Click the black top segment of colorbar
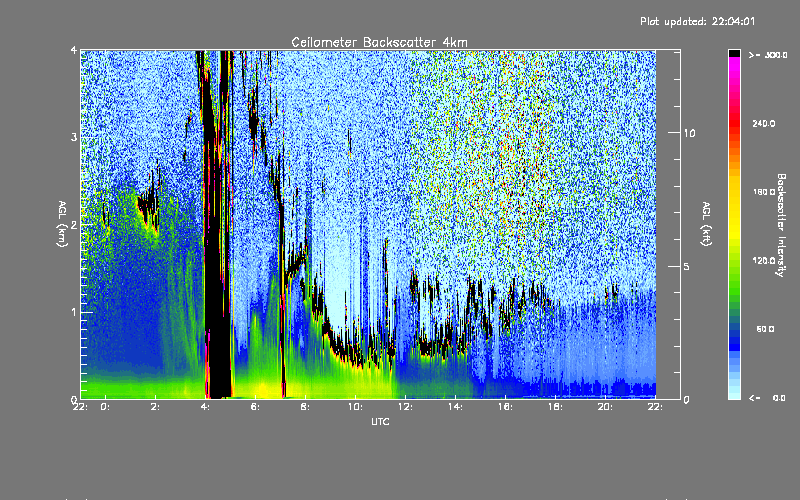This screenshot has width=800, height=500. [x=734, y=53]
